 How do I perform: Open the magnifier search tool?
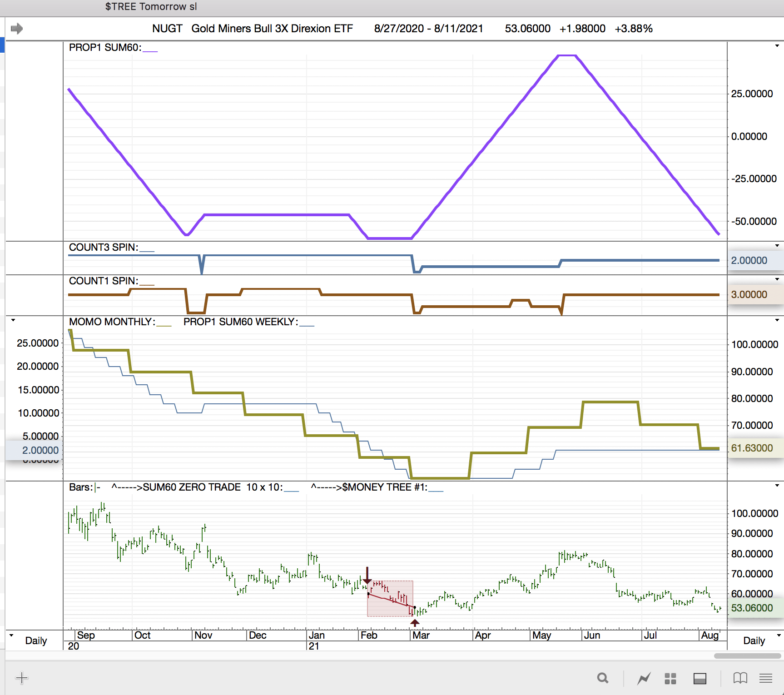coord(603,678)
